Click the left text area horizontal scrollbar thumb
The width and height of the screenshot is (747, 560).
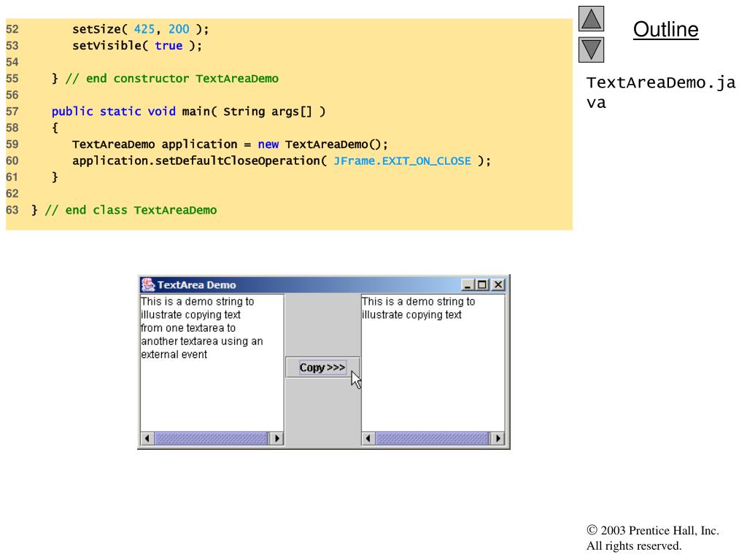(x=212, y=438)
